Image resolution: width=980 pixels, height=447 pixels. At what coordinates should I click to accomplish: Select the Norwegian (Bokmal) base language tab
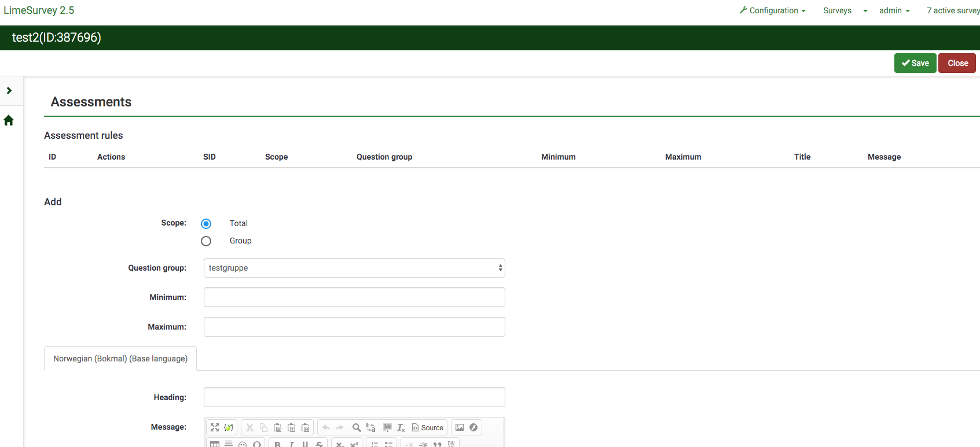120,359
